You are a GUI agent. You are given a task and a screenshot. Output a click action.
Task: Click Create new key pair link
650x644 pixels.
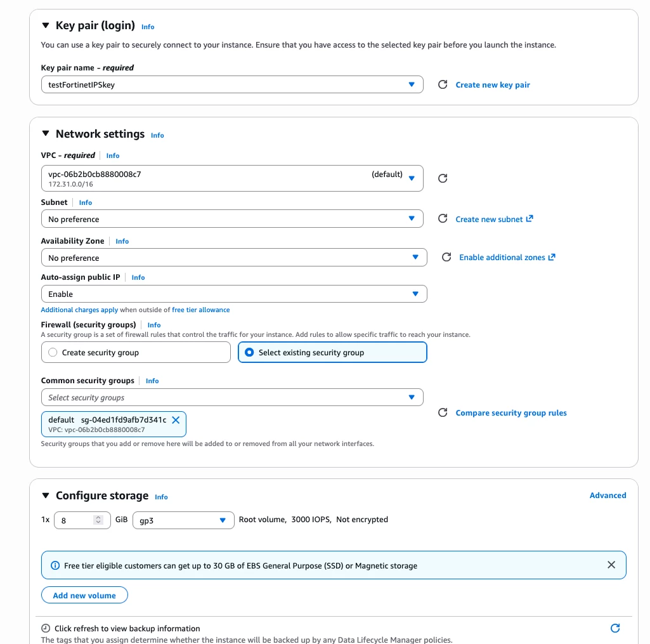pos(493,85)
